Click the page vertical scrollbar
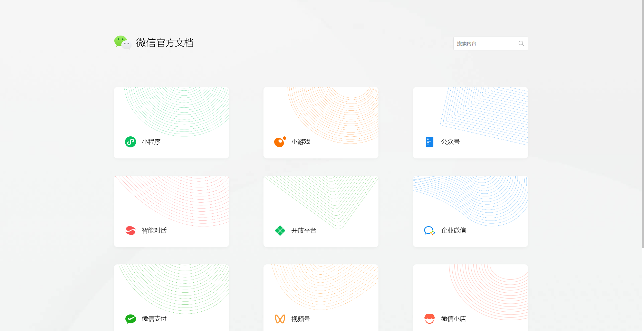 coord(643,124)
